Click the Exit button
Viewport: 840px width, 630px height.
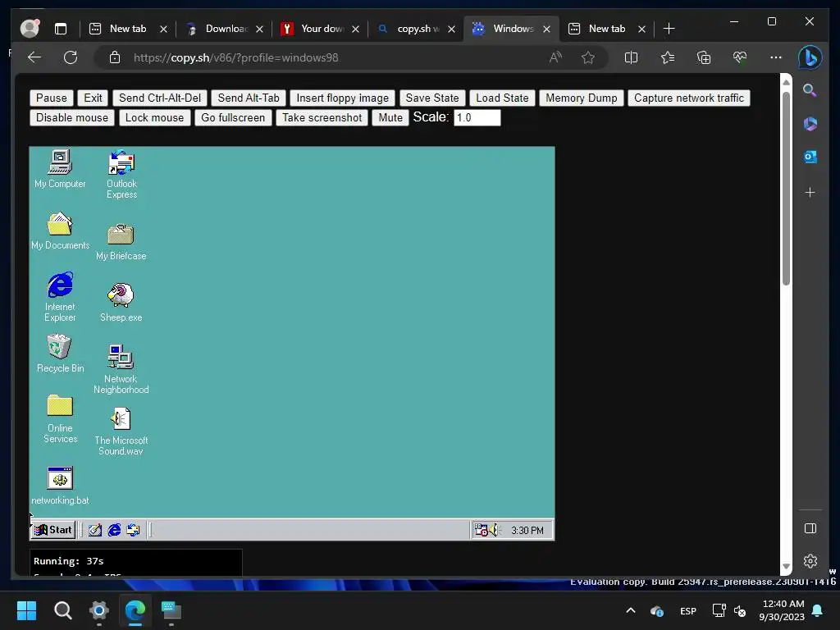tap(93, 98)
